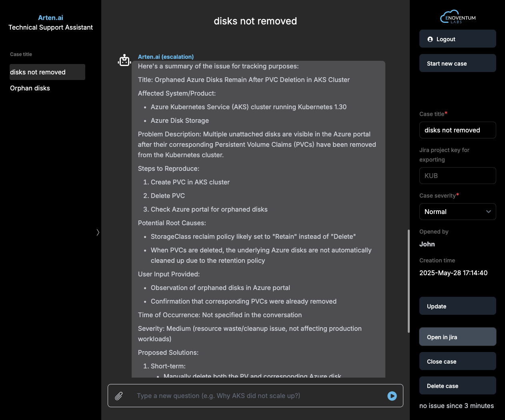Click the user icon on Logout button
The image size is (505, 420).
point(430,39)
